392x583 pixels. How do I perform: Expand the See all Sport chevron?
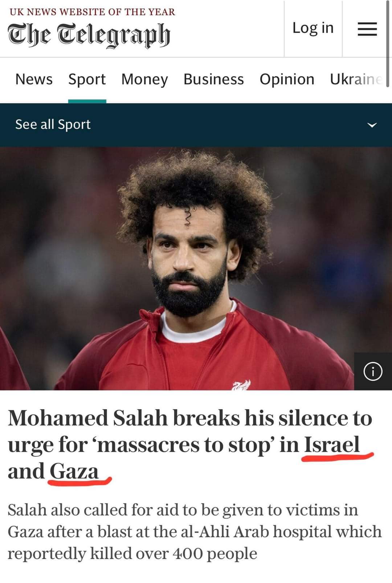[372, 125]
